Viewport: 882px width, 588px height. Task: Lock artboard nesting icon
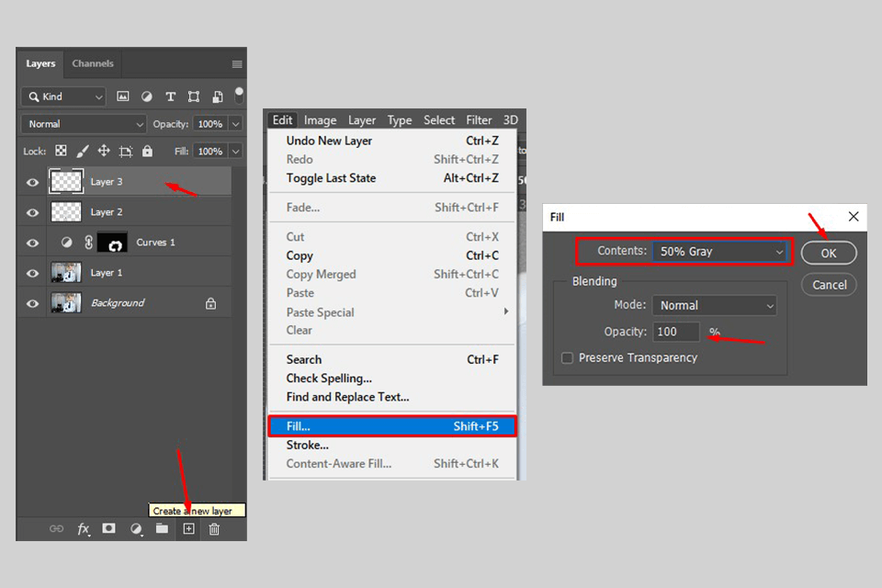126,151
